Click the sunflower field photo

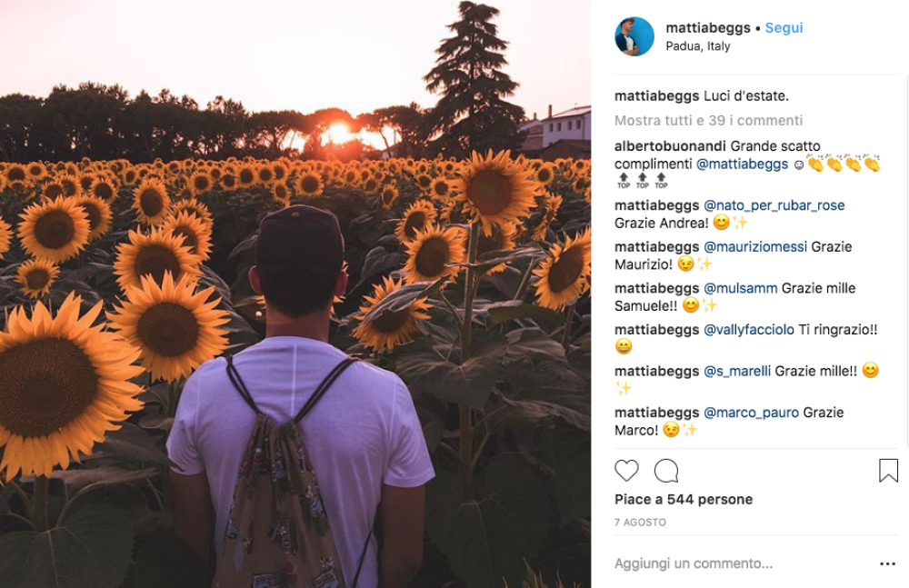pos(295,294)
